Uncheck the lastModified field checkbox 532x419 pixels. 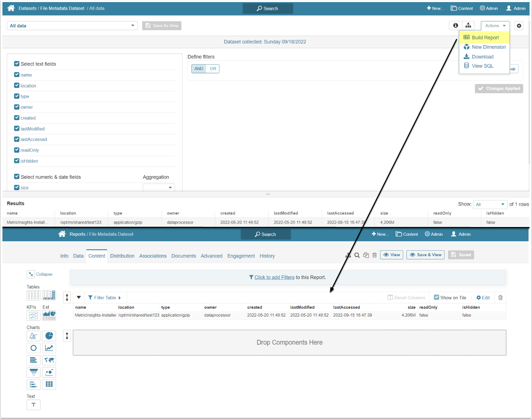pos(17,128)
